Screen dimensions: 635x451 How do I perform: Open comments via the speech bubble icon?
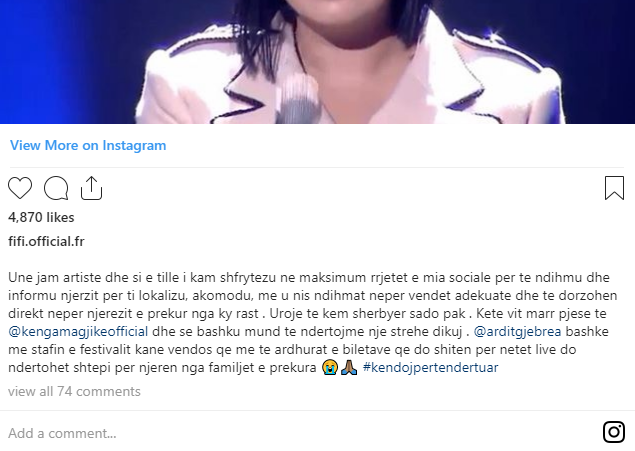(56, 188)
